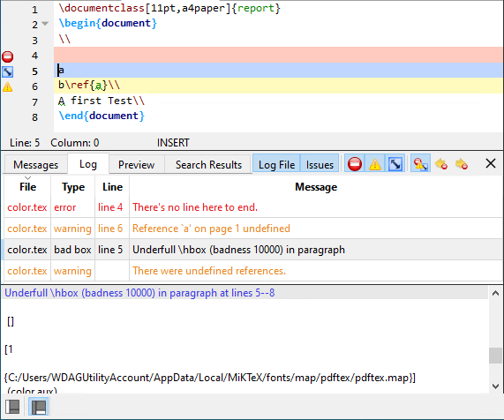Viewport: 504px width, 420px height.
Task: Click the INSERT mode indicator
Action: [173, 143]
